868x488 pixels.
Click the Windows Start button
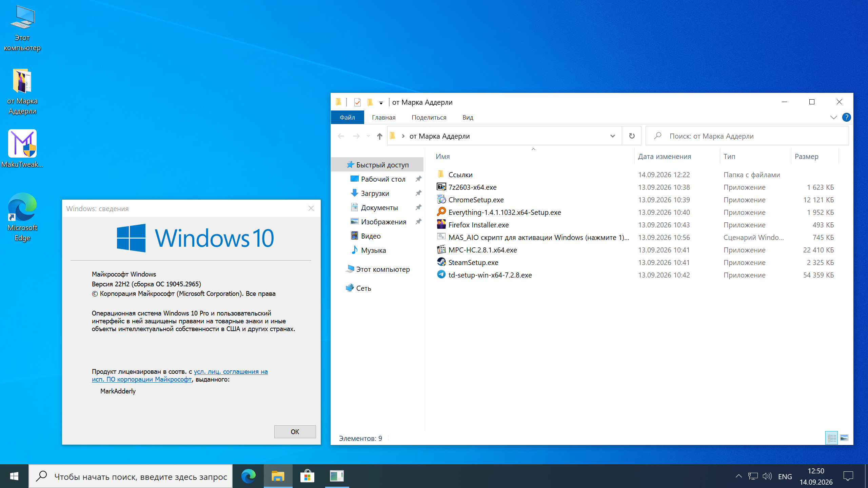click(14, 476)
